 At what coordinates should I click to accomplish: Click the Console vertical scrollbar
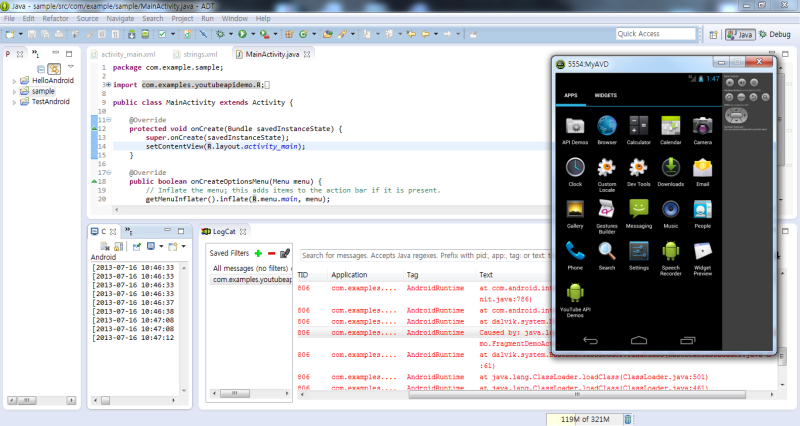tap(184, 329)
